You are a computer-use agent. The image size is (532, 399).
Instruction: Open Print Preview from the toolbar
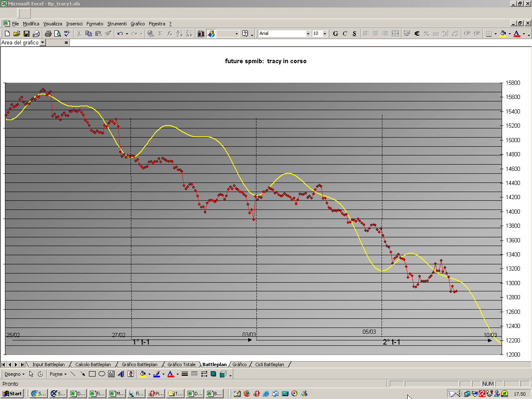tap(57, 34)
